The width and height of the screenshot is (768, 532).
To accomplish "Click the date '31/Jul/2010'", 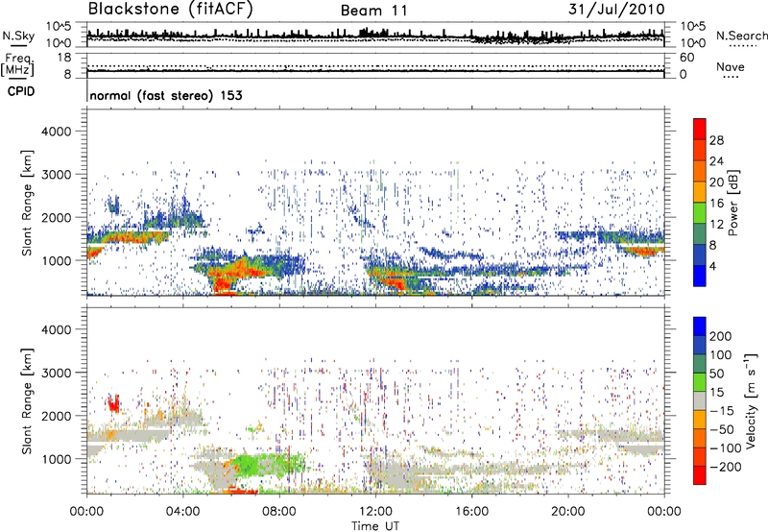I will click(616, 10).
